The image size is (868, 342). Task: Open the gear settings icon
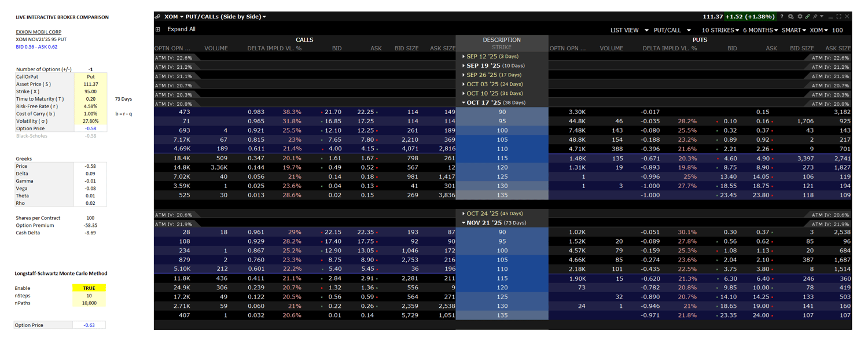(x=800, y=16)
